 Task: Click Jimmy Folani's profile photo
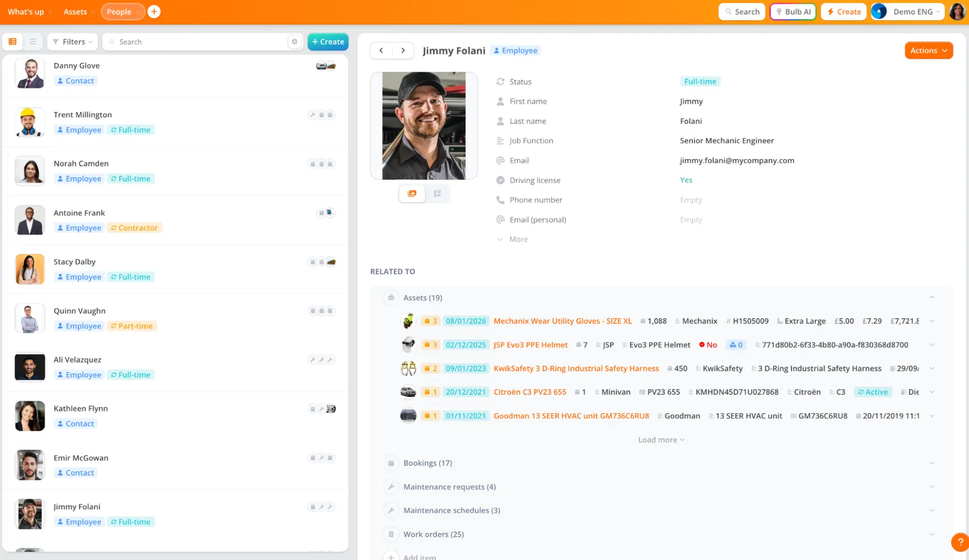tap(424, 126)
